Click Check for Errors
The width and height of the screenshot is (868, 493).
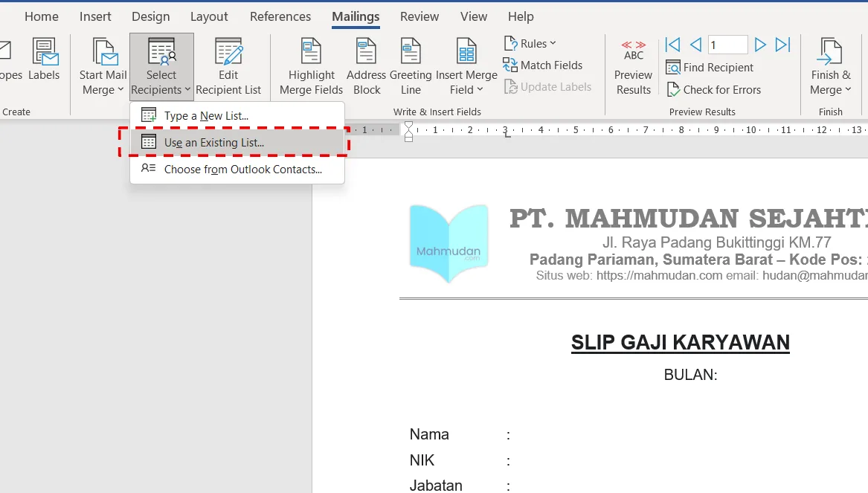click(713, 90)
